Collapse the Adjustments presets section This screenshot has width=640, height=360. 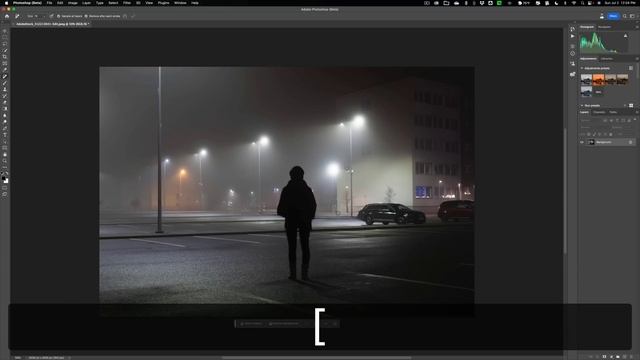582,68
